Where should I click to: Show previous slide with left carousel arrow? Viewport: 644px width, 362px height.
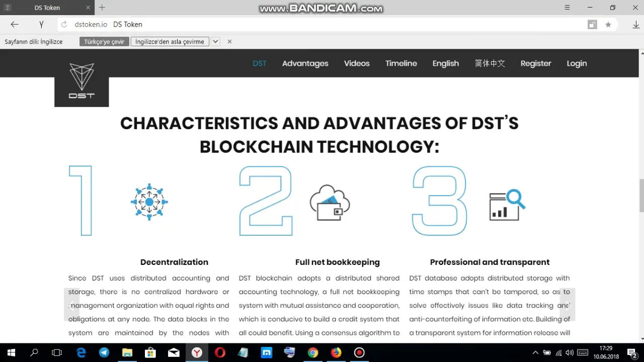71,305
